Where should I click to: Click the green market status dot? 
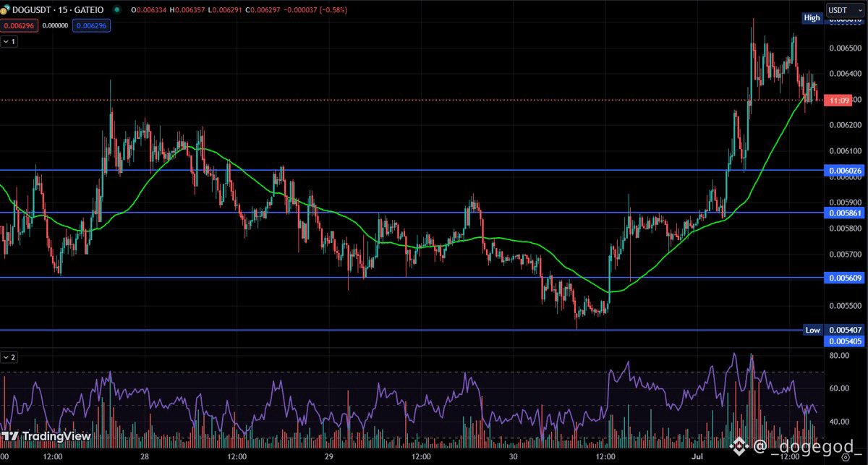click(116, 10)
